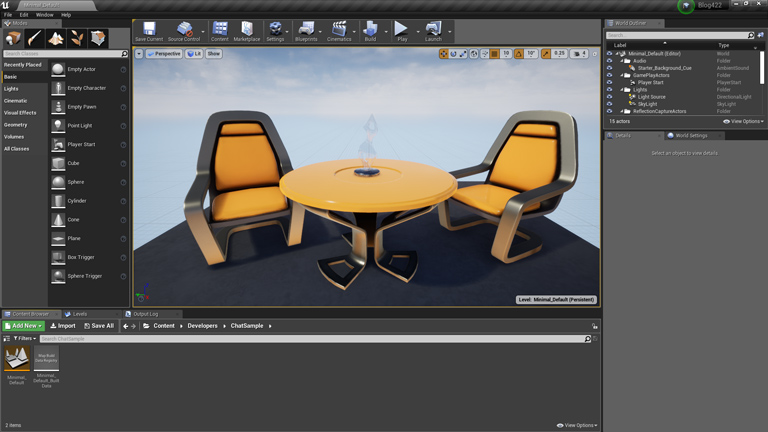The height and width of the screenshot is (432, 768).
Task: Collapse the Lights folder in World Outliner
Action: pos(622,90)
